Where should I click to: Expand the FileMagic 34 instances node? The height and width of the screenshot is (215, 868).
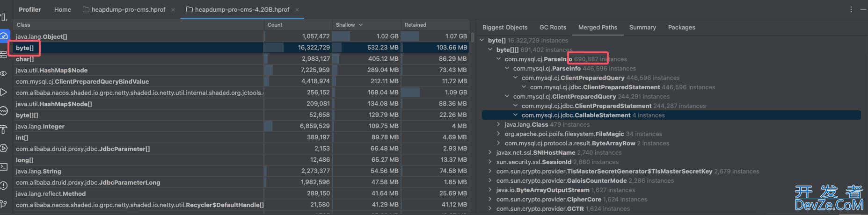coord(499,134)
